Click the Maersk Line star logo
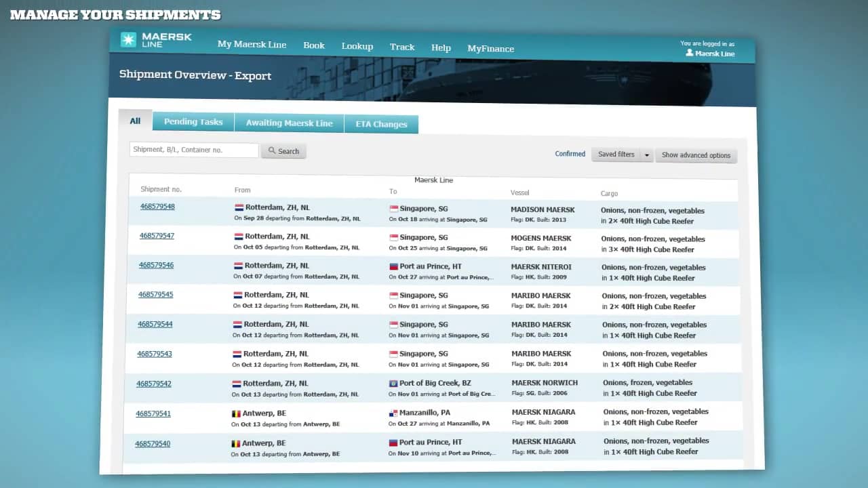This screenshot has width=868, height=488. (128, 39)
